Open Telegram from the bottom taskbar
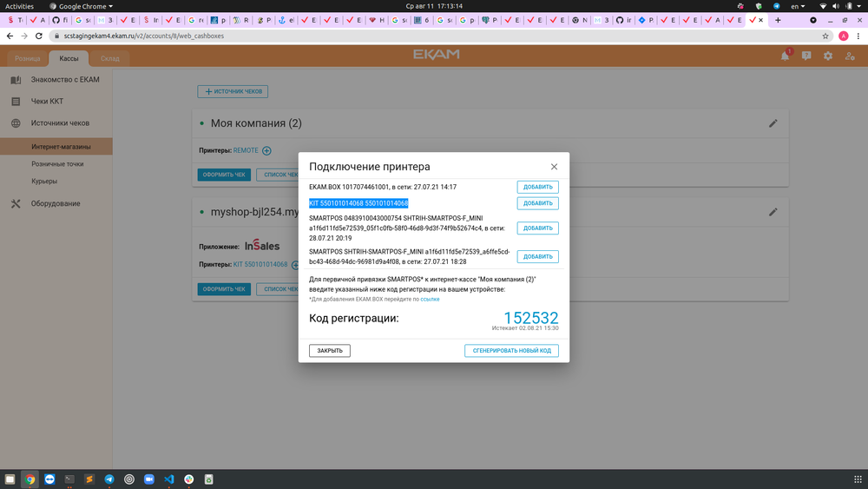Image resolution: width=868 pixels, height=489 pixels. [109, 479]
